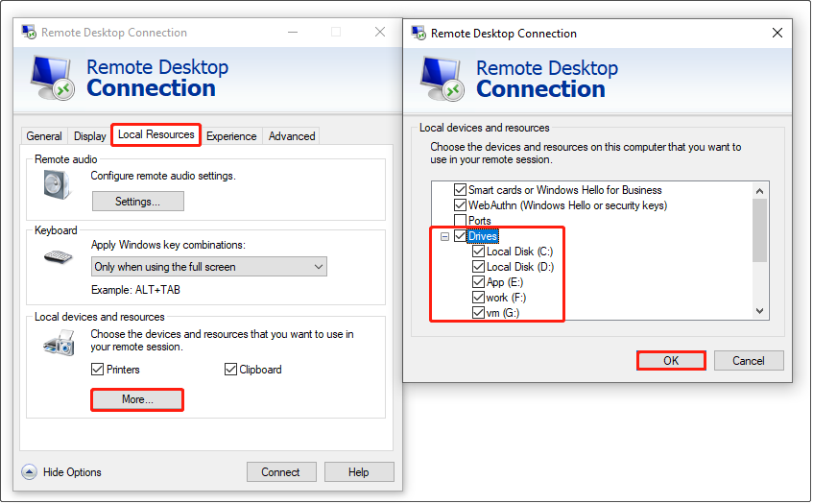Click the left Remote Desktop banner logo

[x=54, y=79]
